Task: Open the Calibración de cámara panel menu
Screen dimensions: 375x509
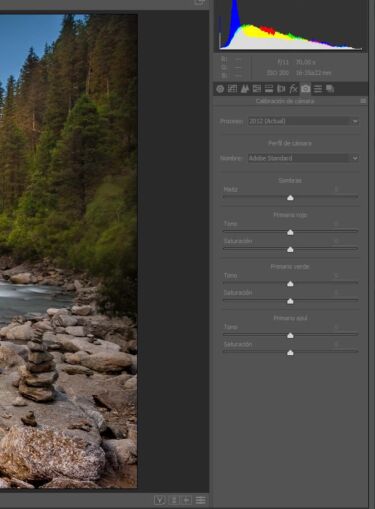Action: (363, 101)
